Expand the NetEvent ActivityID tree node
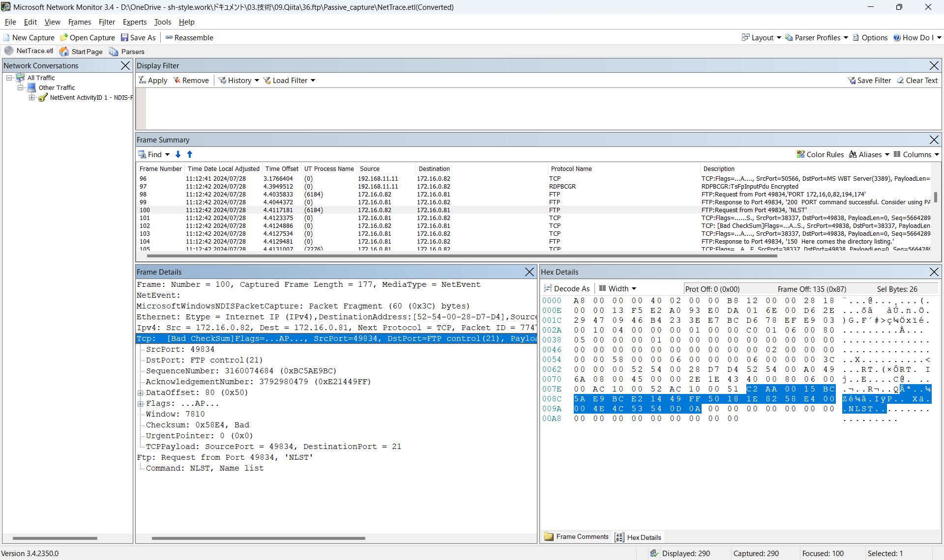This screenshot has height=560, width=944. coord(32,98)
